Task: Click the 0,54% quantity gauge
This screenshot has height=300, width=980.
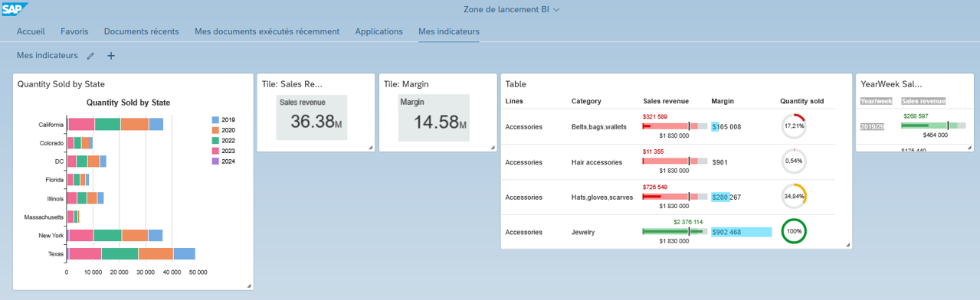Action: 794,161
